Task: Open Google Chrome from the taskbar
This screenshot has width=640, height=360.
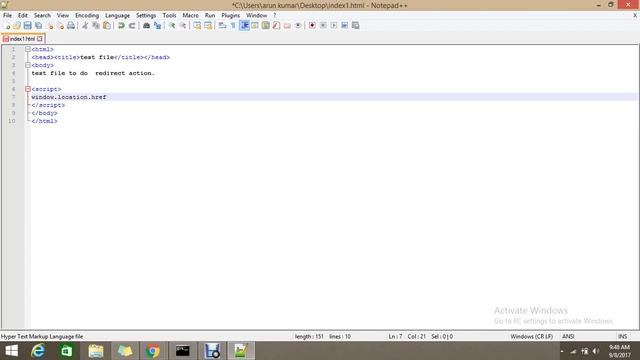Action: [x=153, y=351]
